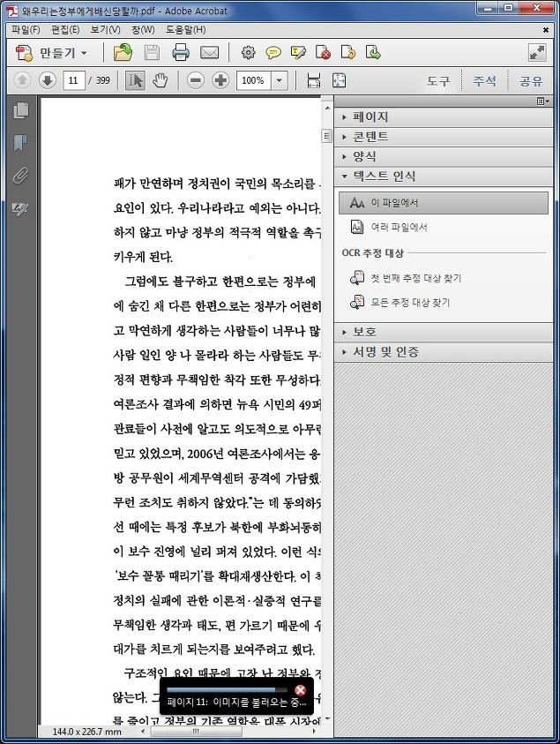This screenshot has width=560, height=744.
Task: Open the 도구 (Tools) pane
Action: coord(437,80)
